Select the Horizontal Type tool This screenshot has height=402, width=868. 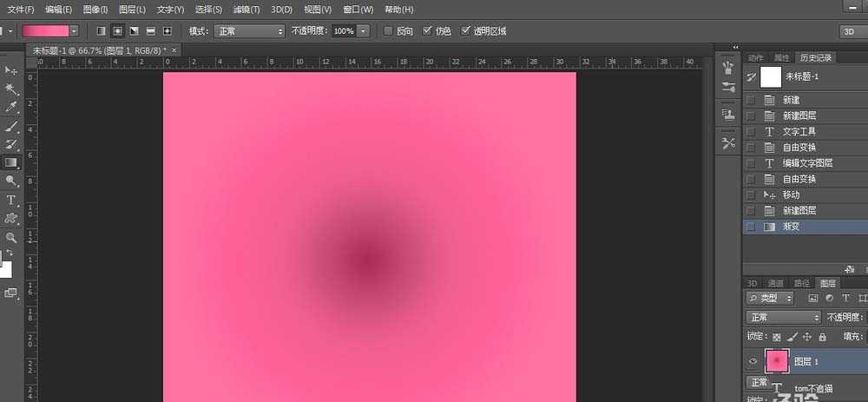pyautogui.click(x=11, y=200)
